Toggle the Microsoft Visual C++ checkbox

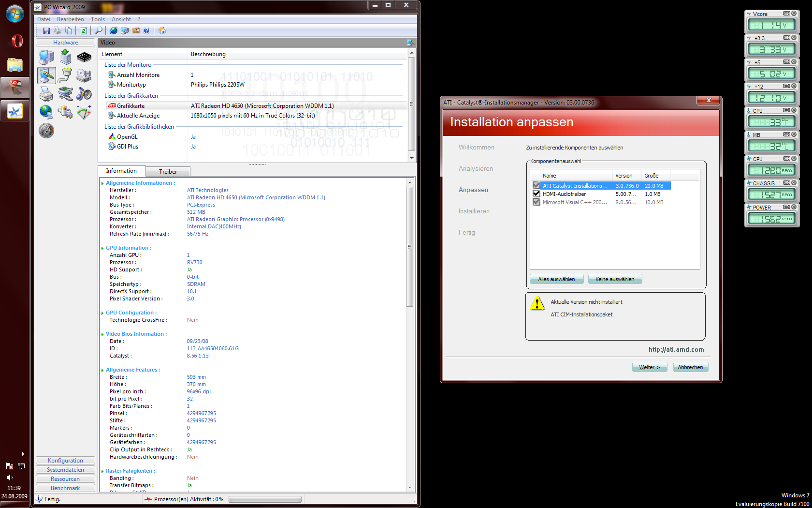pos(536,202)
